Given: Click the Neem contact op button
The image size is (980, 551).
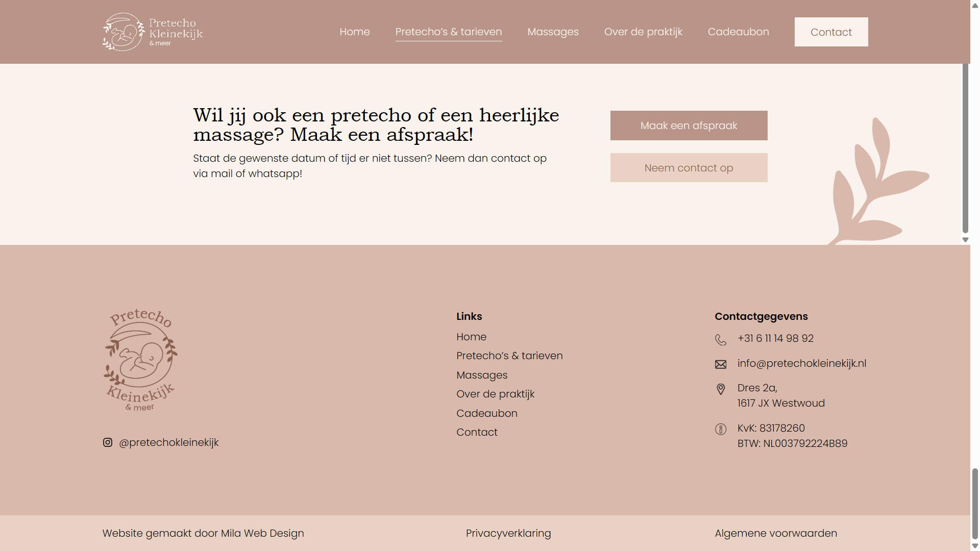Looking at the screenshot, I should point(689,167).
